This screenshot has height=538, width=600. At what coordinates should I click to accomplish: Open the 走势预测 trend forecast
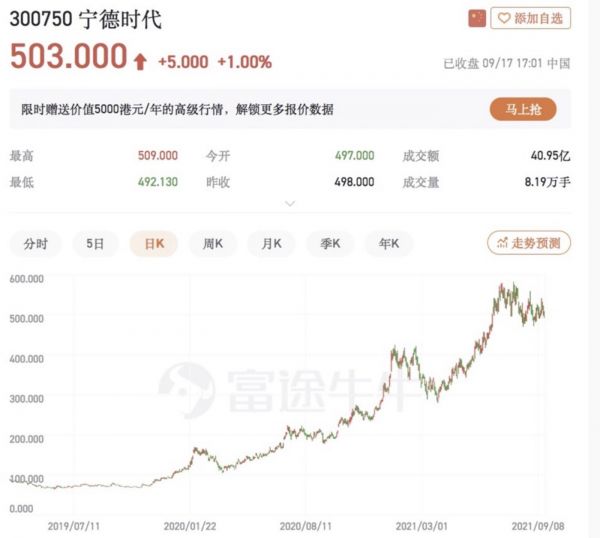tap(530, 243)
